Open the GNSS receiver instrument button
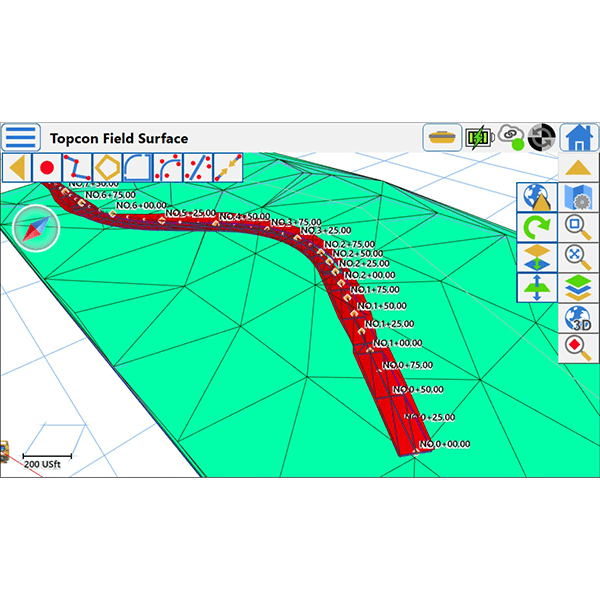The image size is (600, 600). click(442, 137)
